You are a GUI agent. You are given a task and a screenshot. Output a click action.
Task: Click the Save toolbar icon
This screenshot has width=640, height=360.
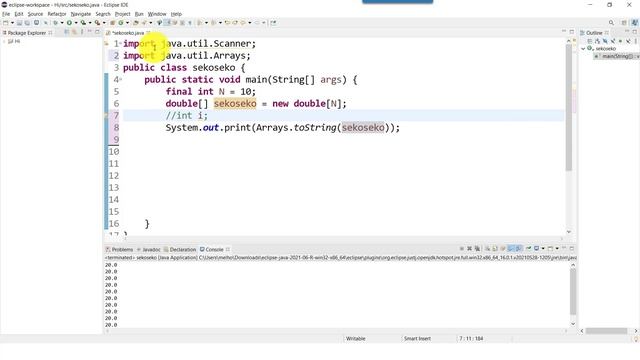click(19, 23)
